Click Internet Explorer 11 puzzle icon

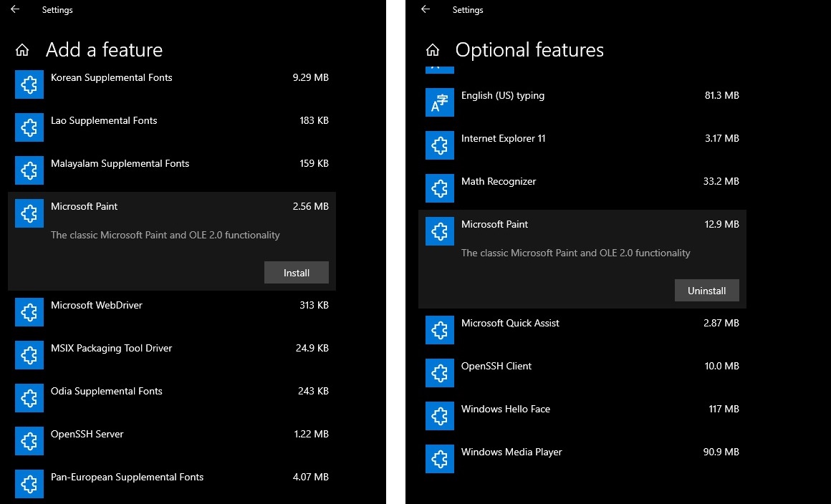coord(440,145)
